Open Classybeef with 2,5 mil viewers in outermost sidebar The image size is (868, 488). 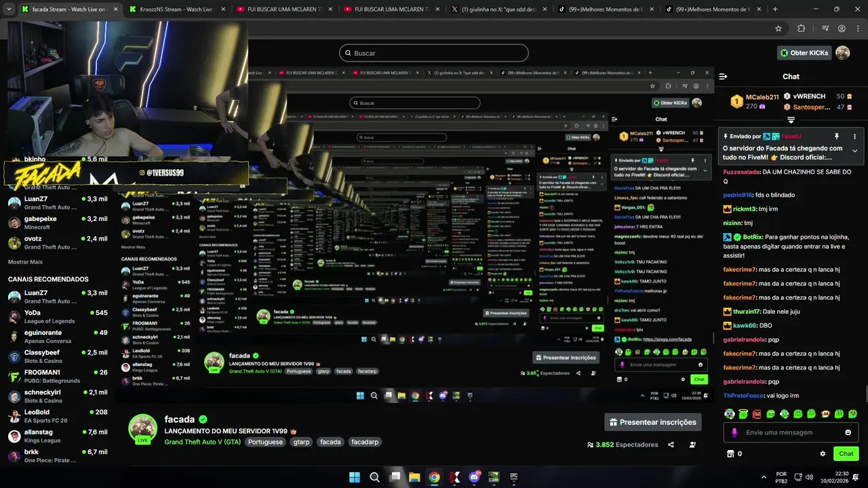coord(58,357)
